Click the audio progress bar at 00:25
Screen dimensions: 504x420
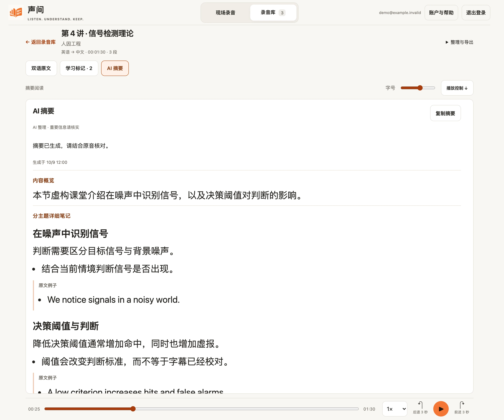click(133, 409)
